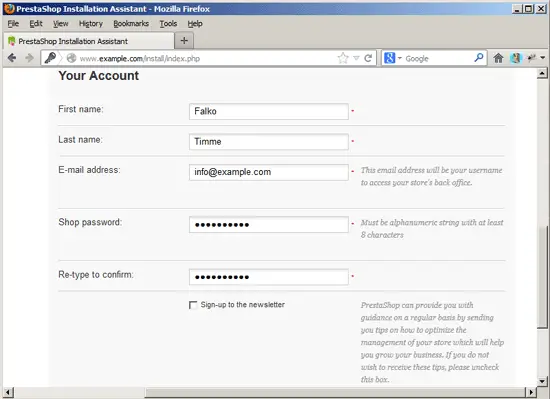Click the 'Your Account' heading
Image resolution: width=550 pixels, height=399 pixels.
point(99,76)
